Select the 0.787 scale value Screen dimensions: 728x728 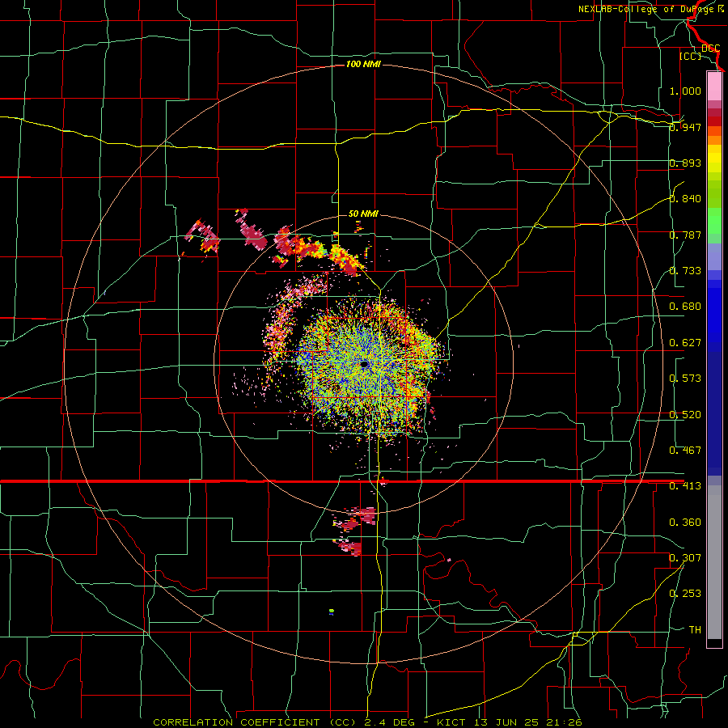point(685,235)
